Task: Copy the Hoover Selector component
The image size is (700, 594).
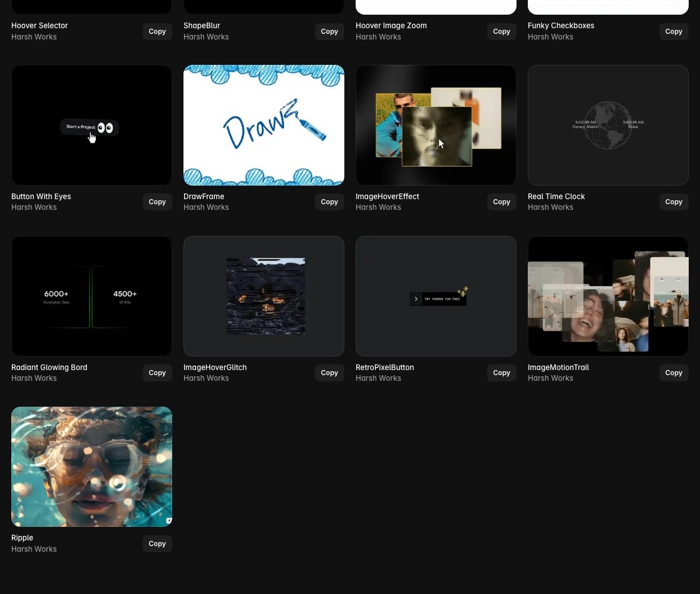Action: tap(157, 32)
